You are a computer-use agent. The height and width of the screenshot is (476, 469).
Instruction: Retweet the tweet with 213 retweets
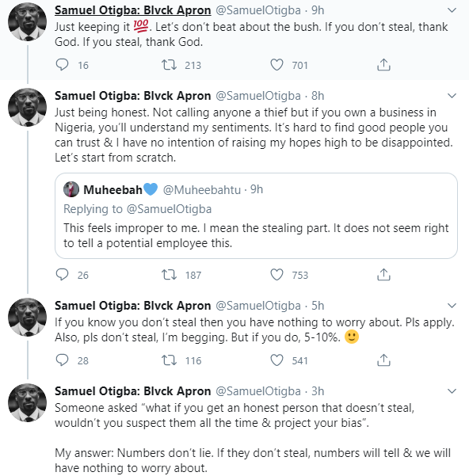pos(169,65)
